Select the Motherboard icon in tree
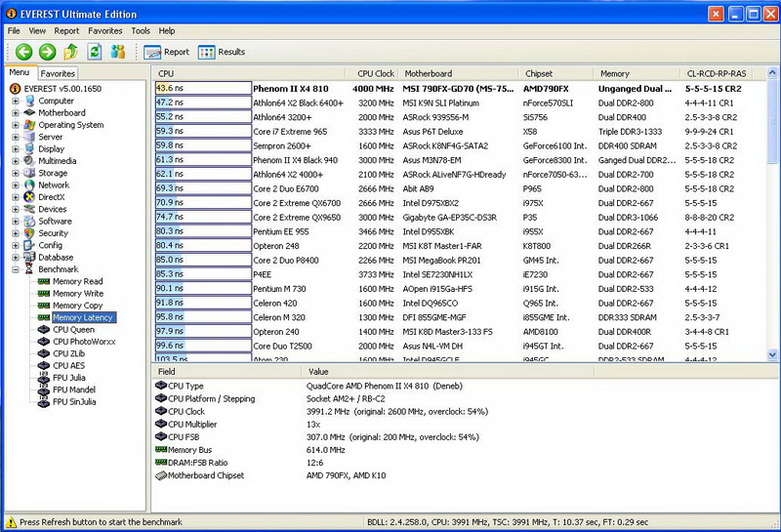This screenshot has width=781, height=532. pos(30,112)
